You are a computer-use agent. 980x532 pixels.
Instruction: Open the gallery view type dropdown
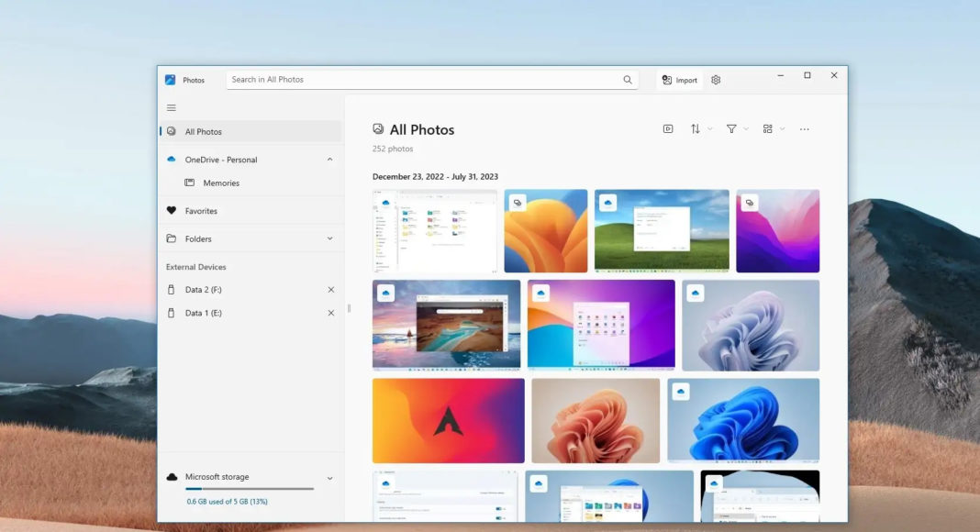click(x=774, y=128)
